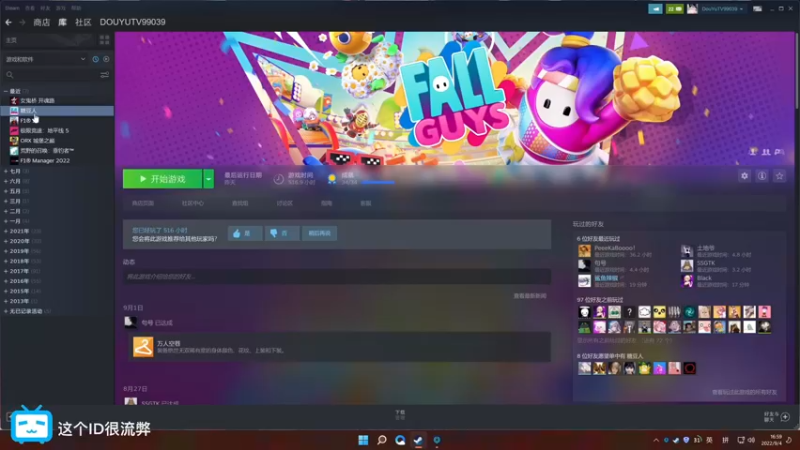Open game settings gear icon
Screen dimensions: 800x450
pos(744,176)
